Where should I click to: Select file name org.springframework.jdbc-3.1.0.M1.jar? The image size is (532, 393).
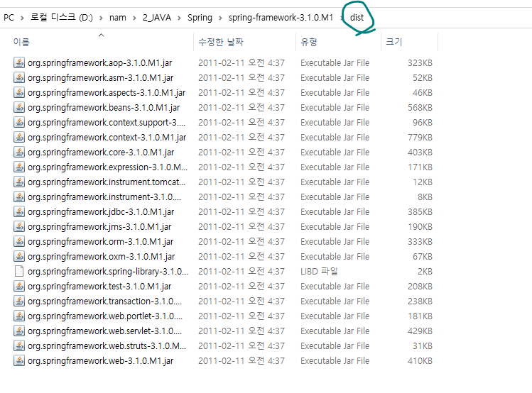tap(101, 212)
